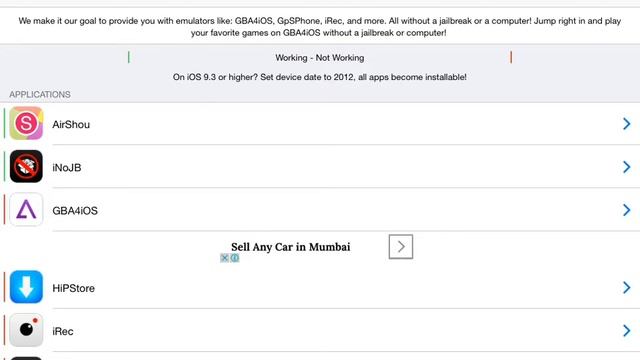Select the GBA4iOS list label
The image size is (640, 360).
point(75,211)
